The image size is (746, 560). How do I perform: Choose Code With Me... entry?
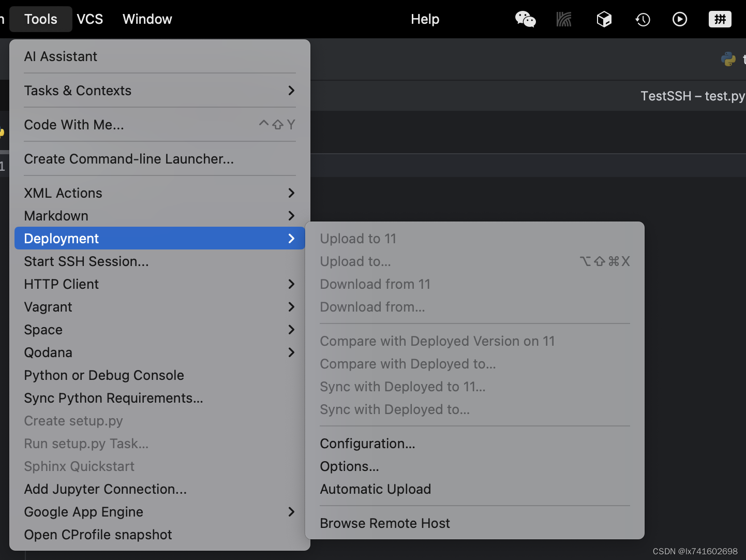pos(160,125)
